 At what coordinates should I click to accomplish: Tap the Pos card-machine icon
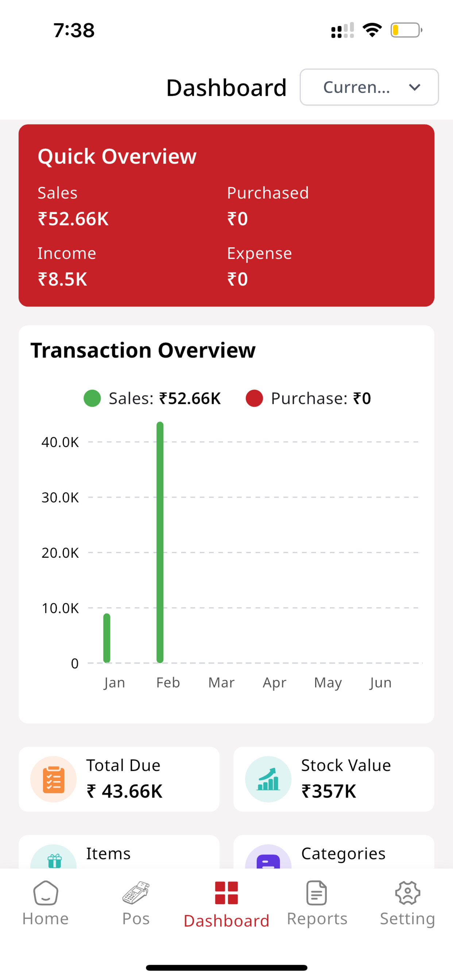point(136,892)
